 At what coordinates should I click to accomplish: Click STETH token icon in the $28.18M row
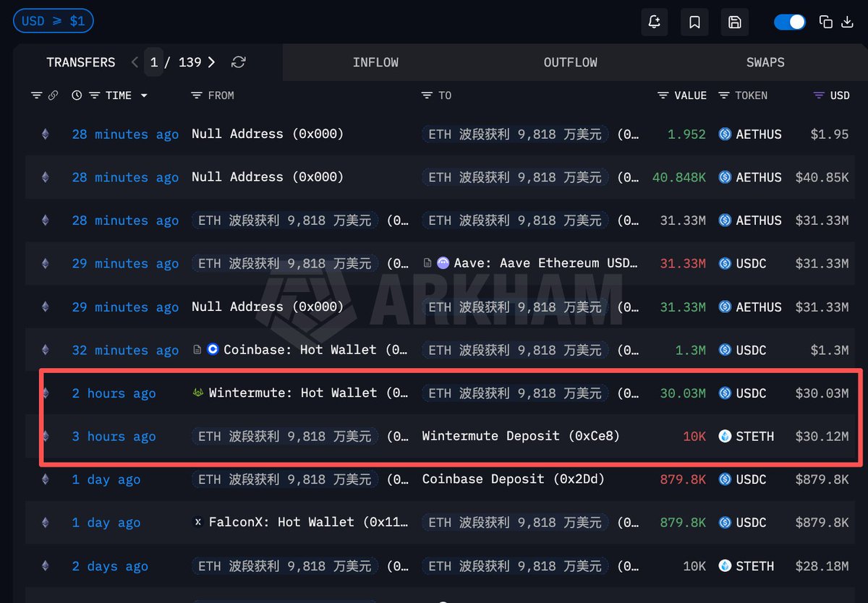725,566
